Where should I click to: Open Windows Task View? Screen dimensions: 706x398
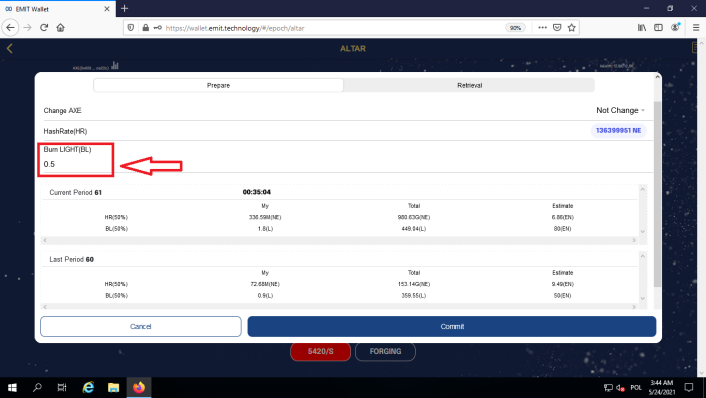62,387
